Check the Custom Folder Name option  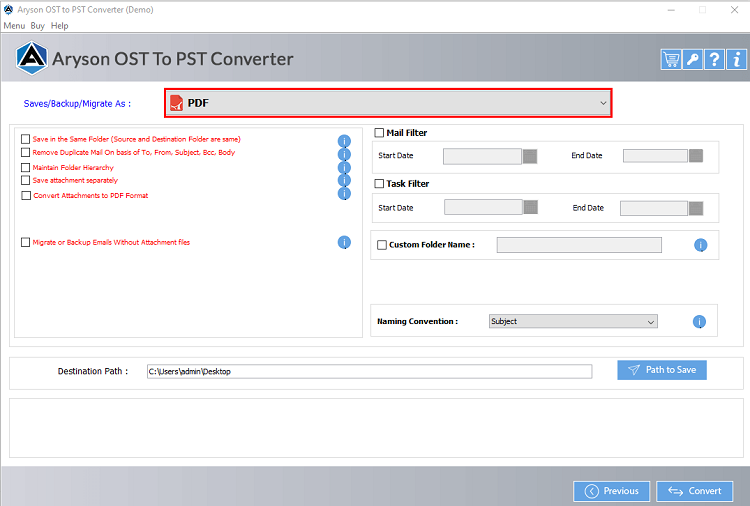click(x=382, y=245)
